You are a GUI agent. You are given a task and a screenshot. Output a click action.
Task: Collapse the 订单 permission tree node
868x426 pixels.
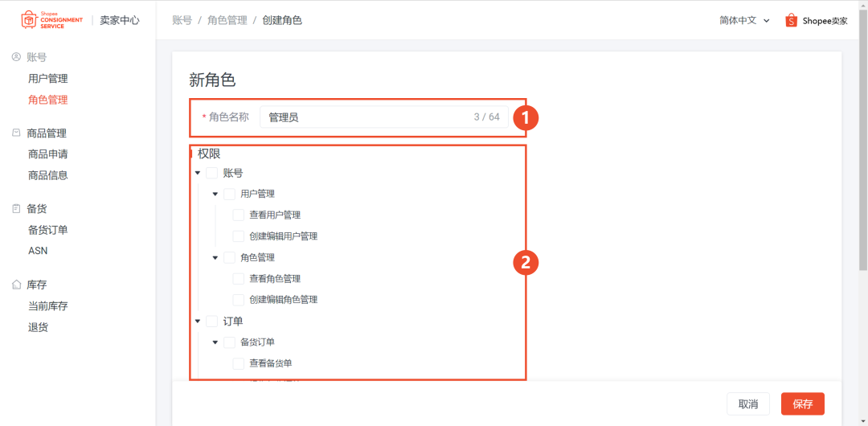coord(198,322)
